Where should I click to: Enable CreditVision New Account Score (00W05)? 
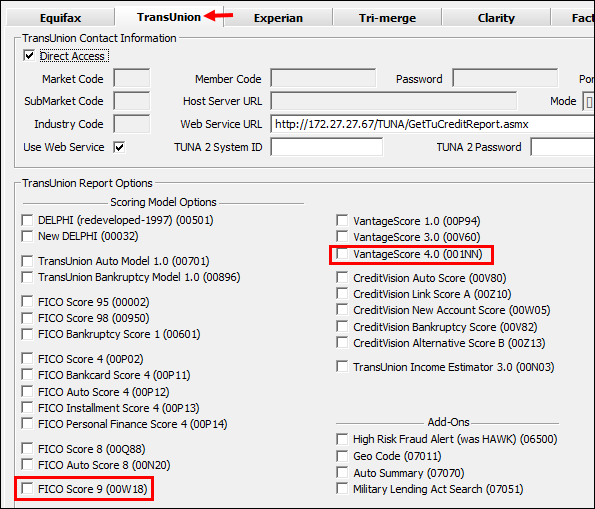coord(342,310)
